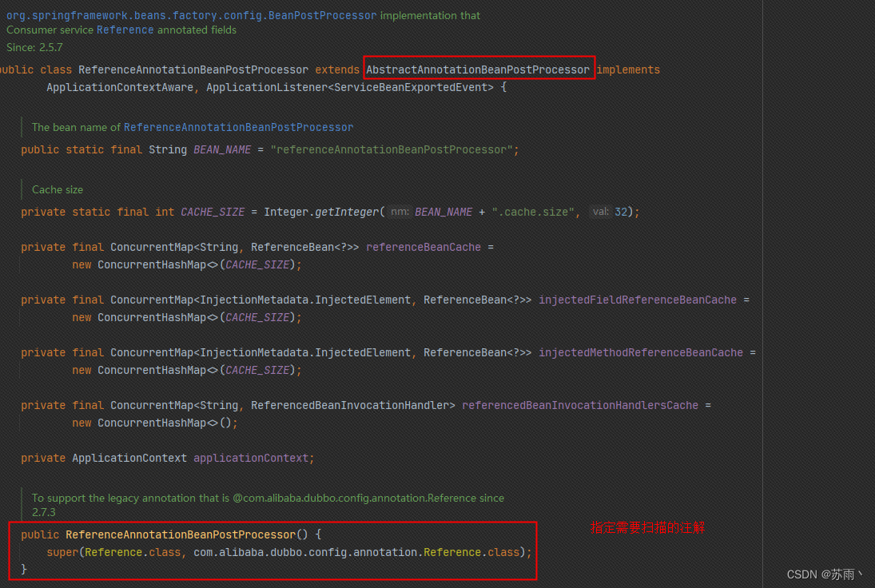Click referencedBeanInvocationHandlersCache field name
This screenshot has height=588, width=875.
tap(580, 406)
